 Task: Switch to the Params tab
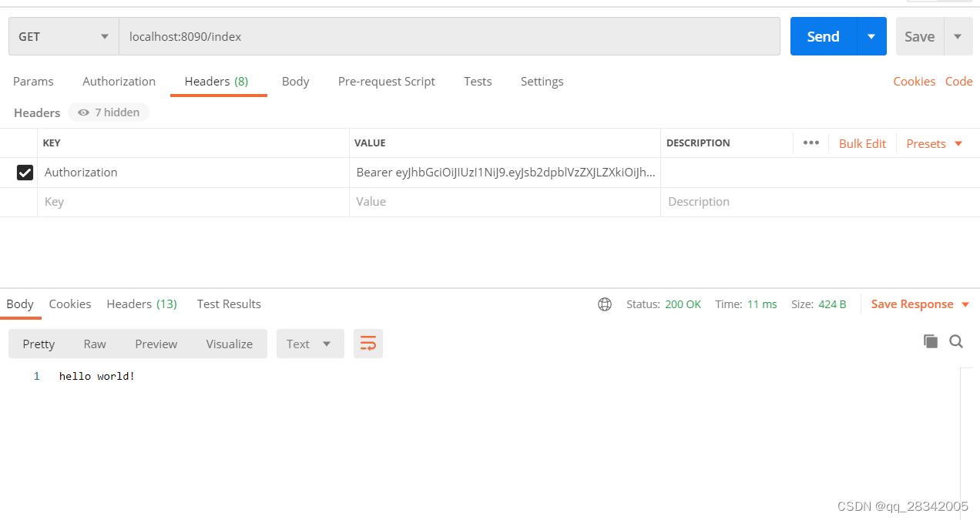pyautogui.click(x=33, y=81)
